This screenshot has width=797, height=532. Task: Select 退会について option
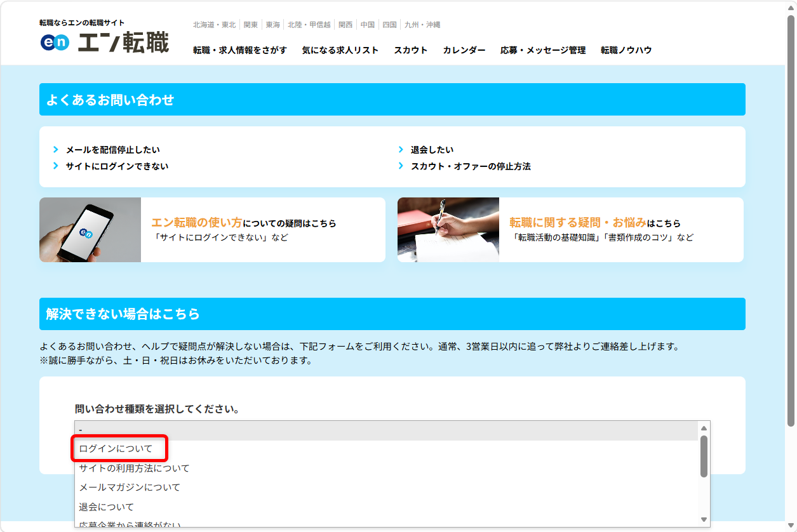386,507
